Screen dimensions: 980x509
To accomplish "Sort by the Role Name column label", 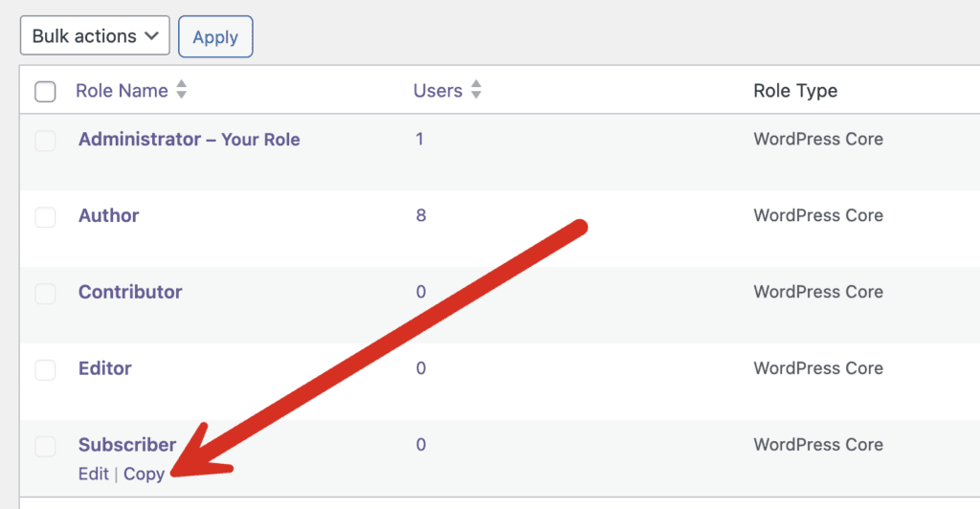I will tap(122, 91).
